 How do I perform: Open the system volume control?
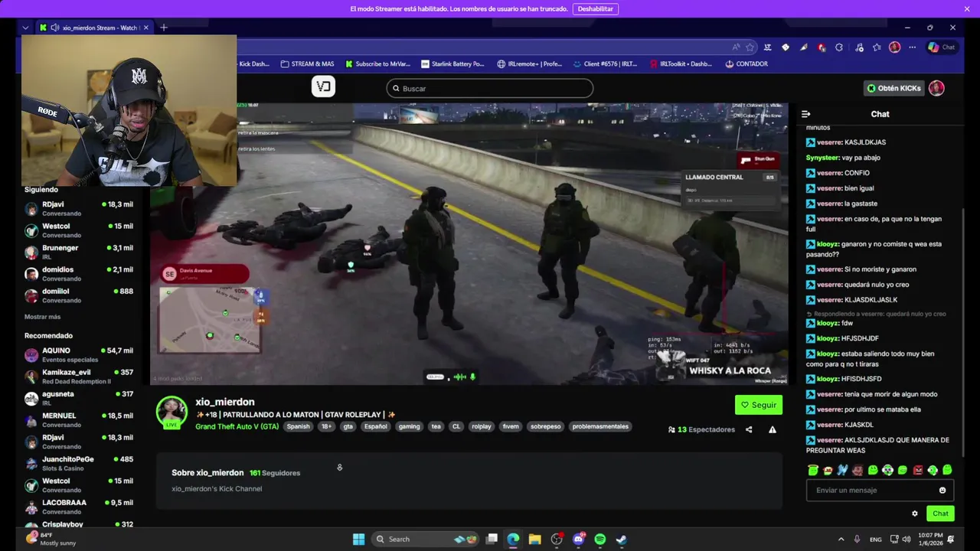(x=906, y=540)
